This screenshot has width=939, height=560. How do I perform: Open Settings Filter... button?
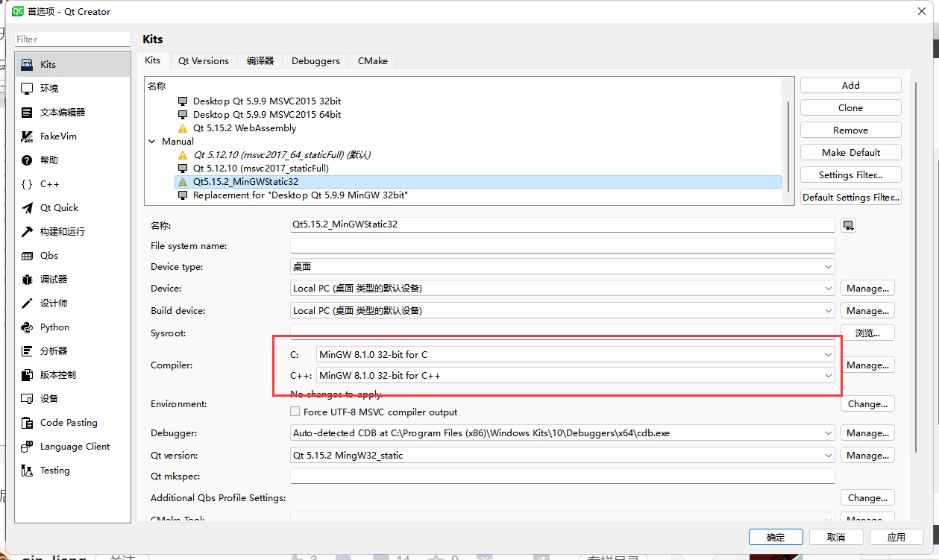pos(851,174)
